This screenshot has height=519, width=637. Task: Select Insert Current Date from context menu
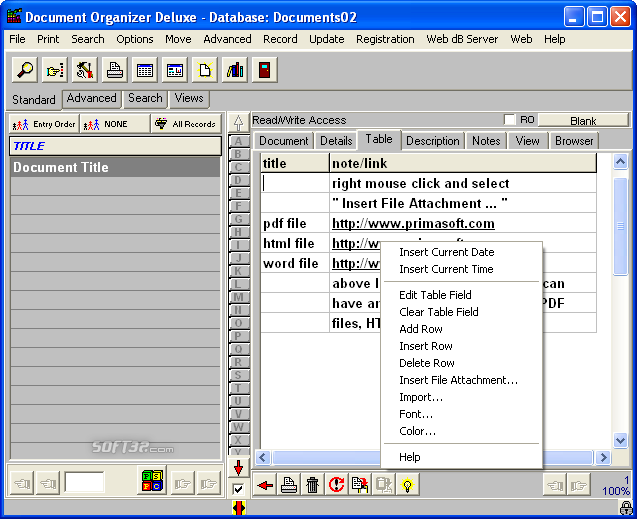446,252
